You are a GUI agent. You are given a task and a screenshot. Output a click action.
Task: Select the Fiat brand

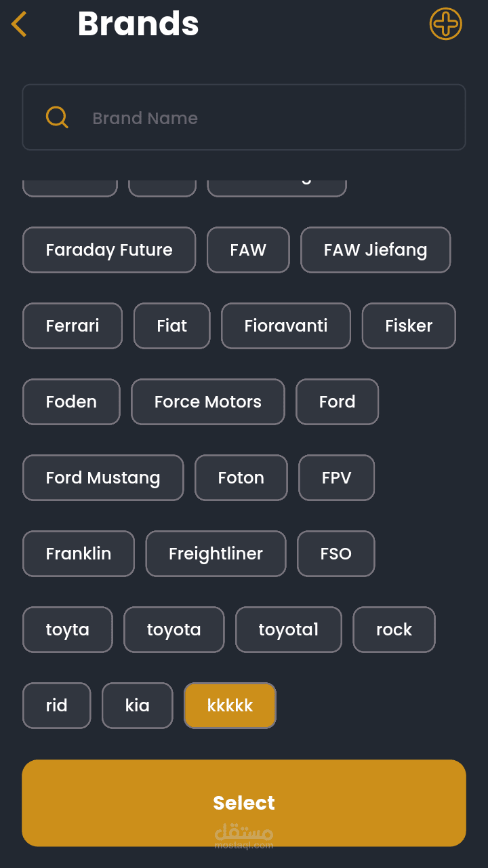[x=171, y=325]
